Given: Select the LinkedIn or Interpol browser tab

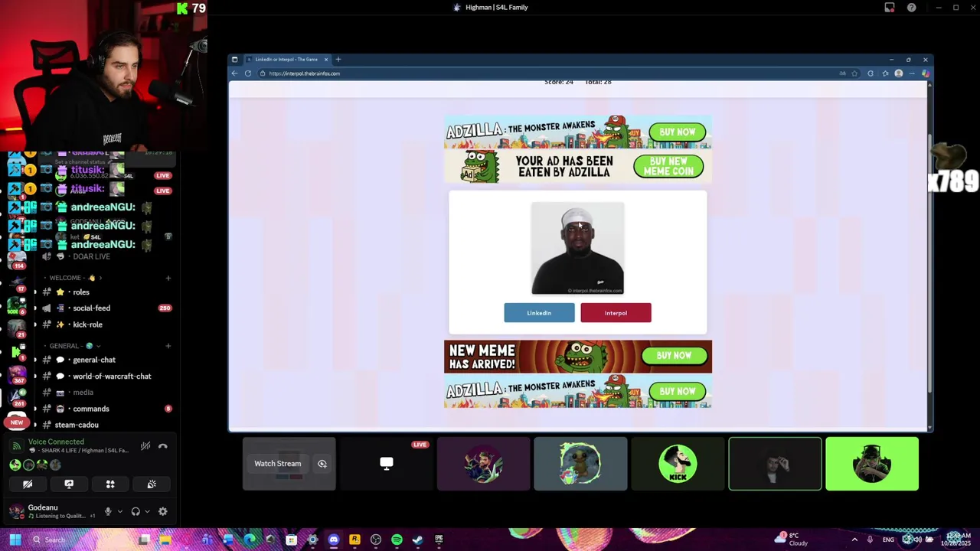Looking at the screenshot, I should 287,59.
